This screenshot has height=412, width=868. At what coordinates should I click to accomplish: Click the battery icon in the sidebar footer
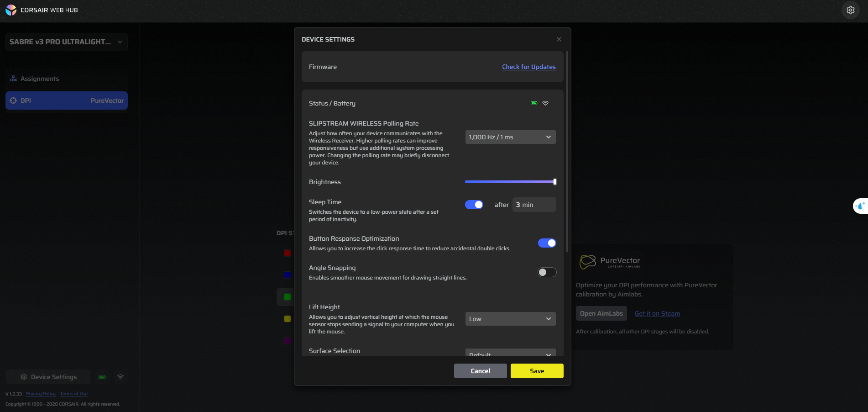pyautogui.click(x=102, y=377)
